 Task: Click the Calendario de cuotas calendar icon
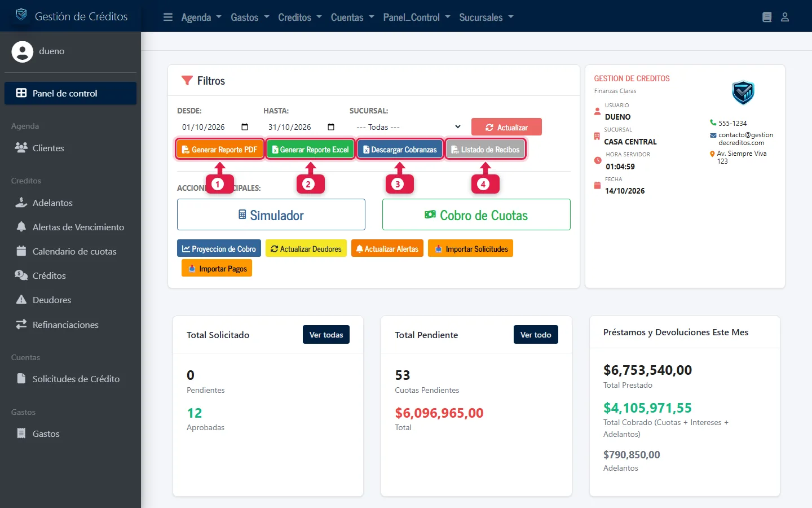pos(21,251)
